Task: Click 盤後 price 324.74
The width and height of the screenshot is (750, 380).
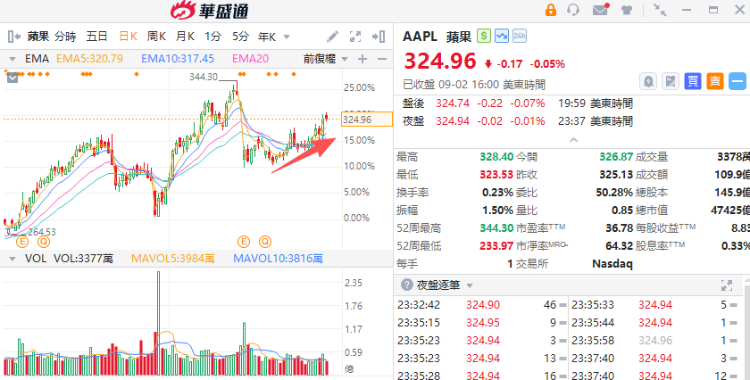Action: pos(452,103)
